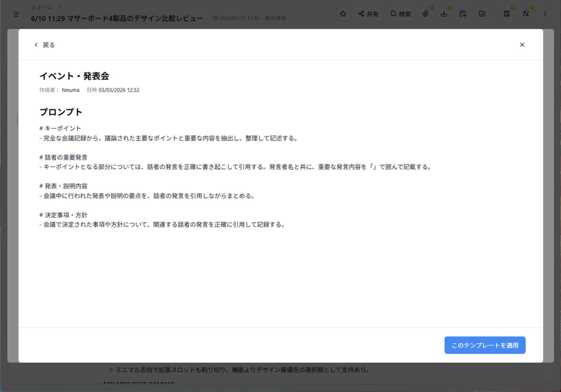Click the line # 話者の重要発言
The image size is (561, 392).
[x=64, y=157]
